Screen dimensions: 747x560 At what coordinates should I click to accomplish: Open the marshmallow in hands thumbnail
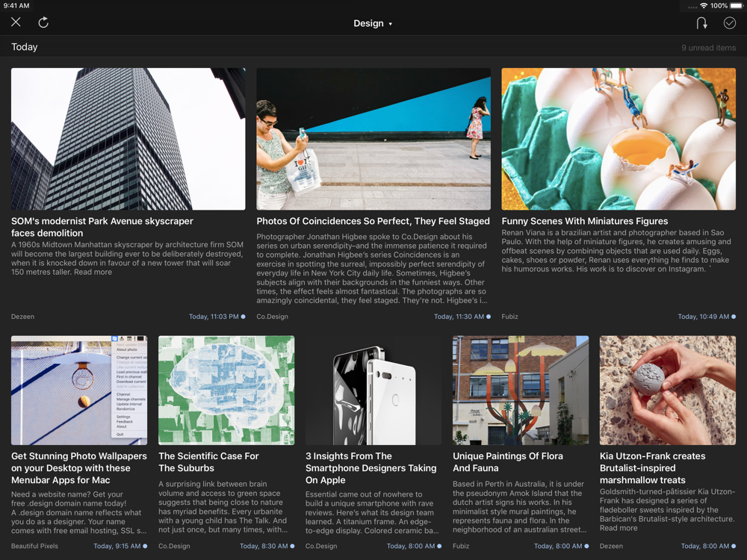tap(667, 391)
